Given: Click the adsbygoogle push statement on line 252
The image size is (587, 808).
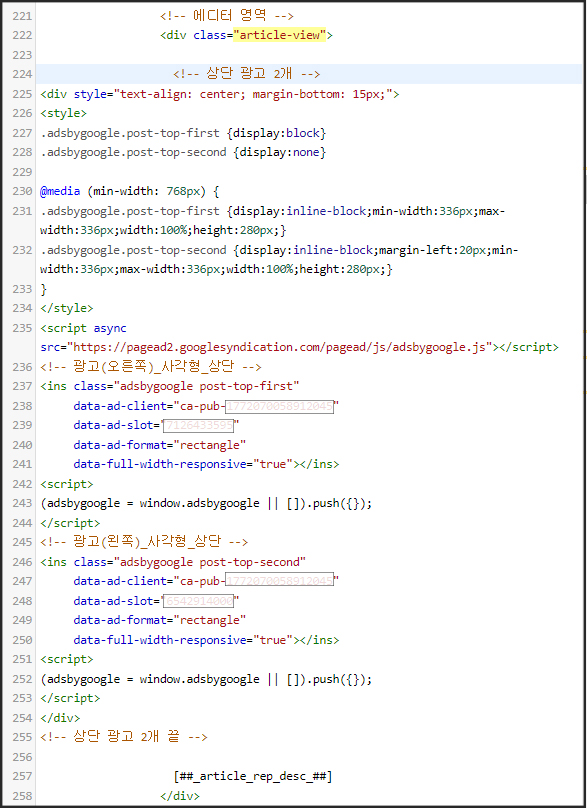Looking at the screenshot, I should [x=206, y=679].
